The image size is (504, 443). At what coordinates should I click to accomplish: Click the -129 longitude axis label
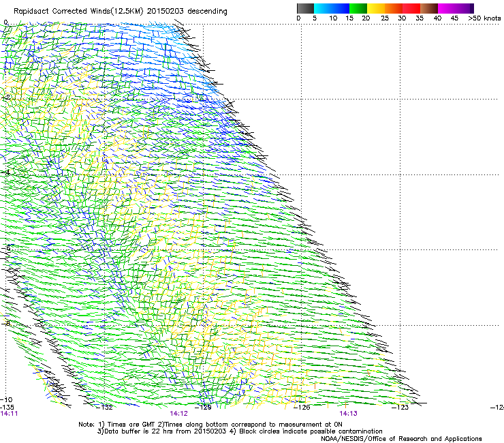click(204, 408)
